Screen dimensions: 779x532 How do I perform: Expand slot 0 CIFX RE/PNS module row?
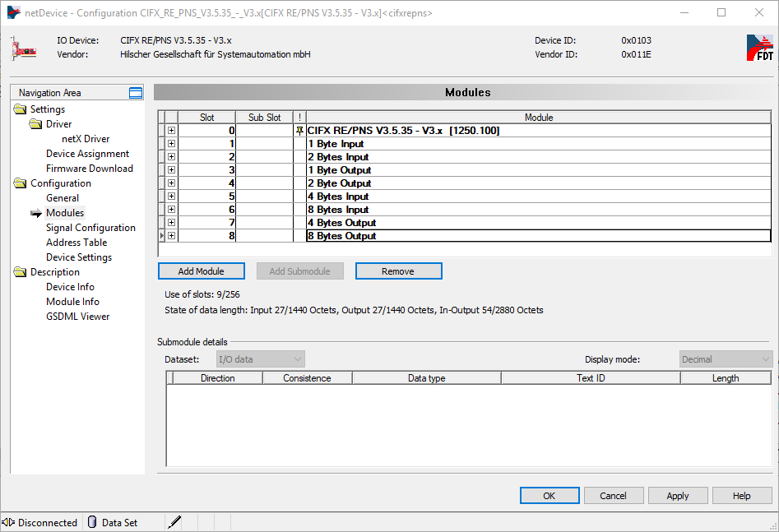click(171, 131)
